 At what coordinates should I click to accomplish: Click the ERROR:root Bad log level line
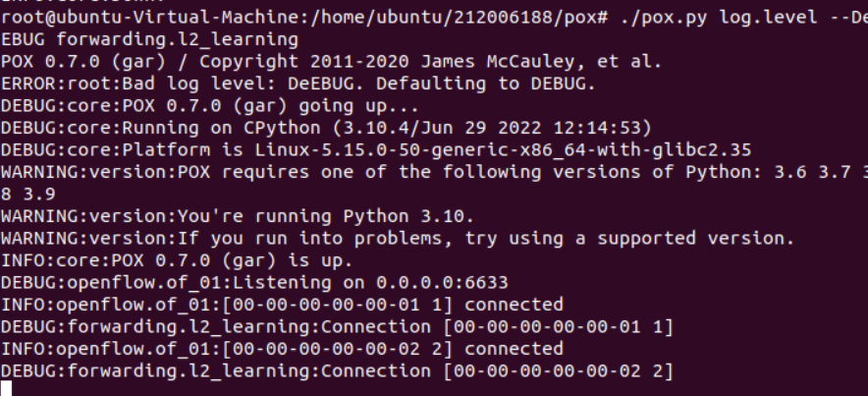point(298,84)
